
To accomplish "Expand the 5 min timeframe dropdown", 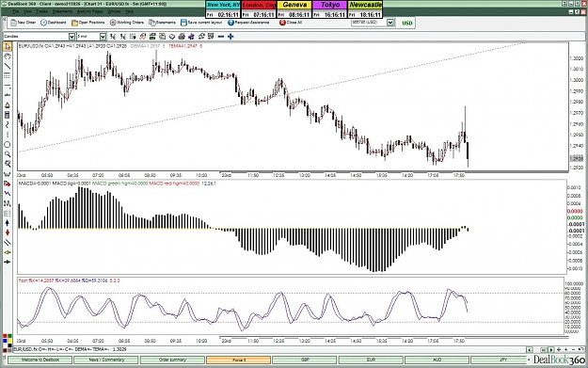I will pos(103,37).
